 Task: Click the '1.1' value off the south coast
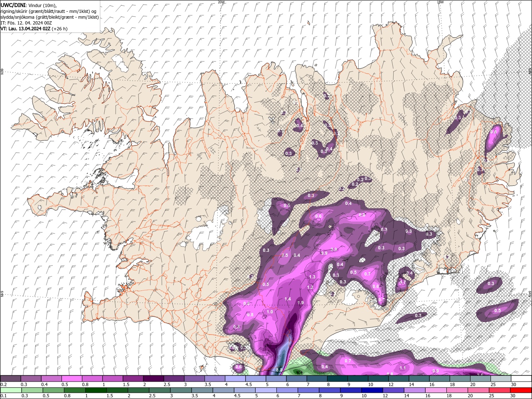coord(403,368)
